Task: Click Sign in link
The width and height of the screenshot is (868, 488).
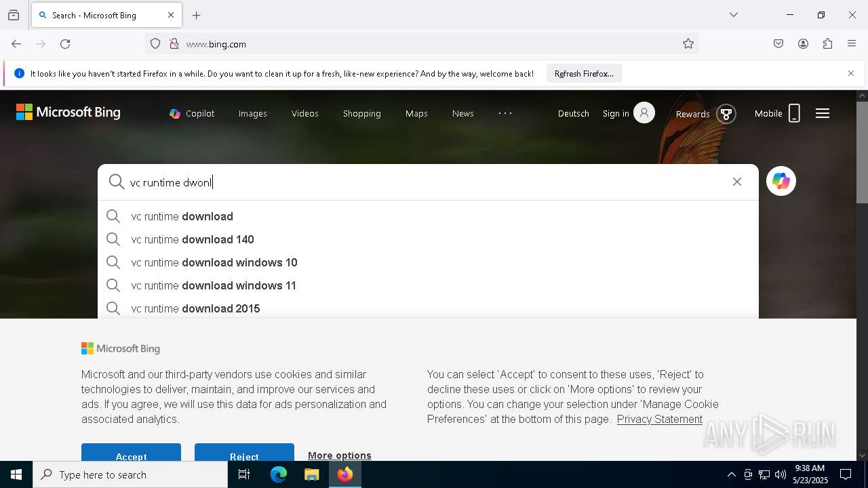Action: tap(616, 114)
